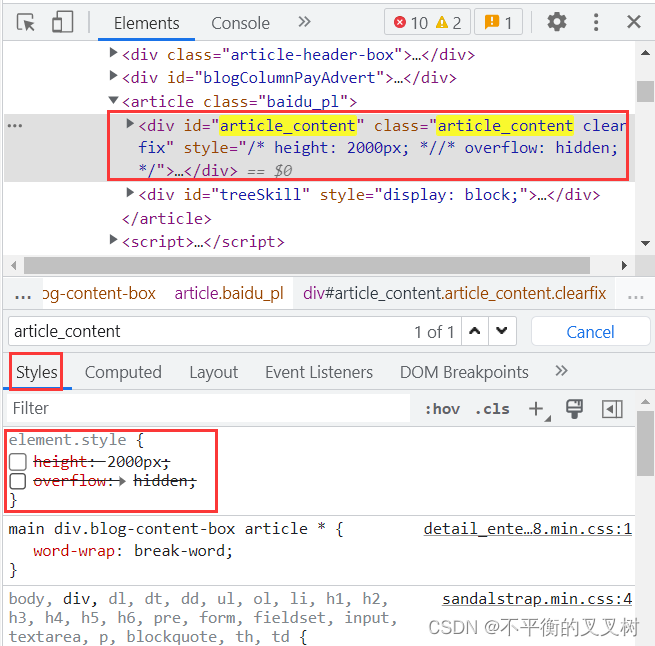Collapse the article baidu_pl node
The width and height of the screenshot is (655, 646).
tap(113, 100)
